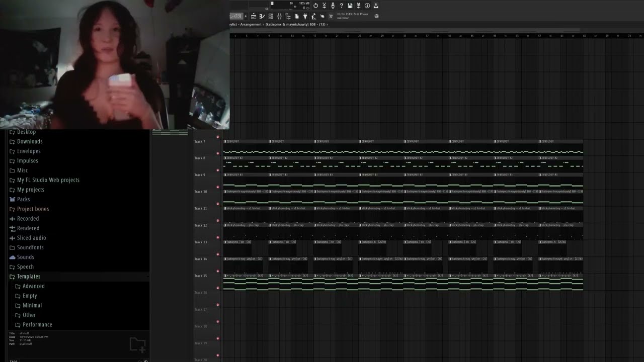Open the tempo tapper figure icon
The height and width of the screenshot is (362, 644).
(x=313, y=16)
